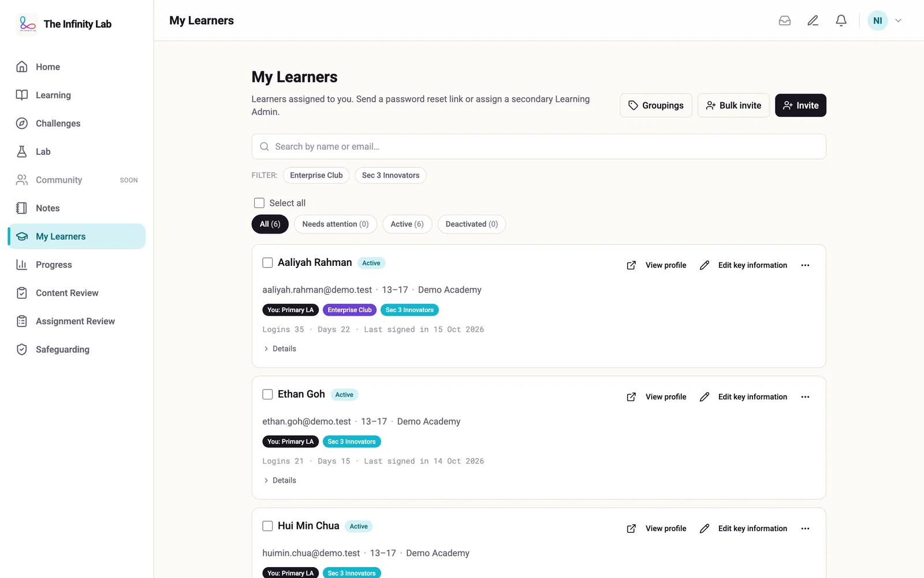Viewport: 924px width, 578px height.
Task: Select the All (6) tab
Action: click(x=270, y=224)
